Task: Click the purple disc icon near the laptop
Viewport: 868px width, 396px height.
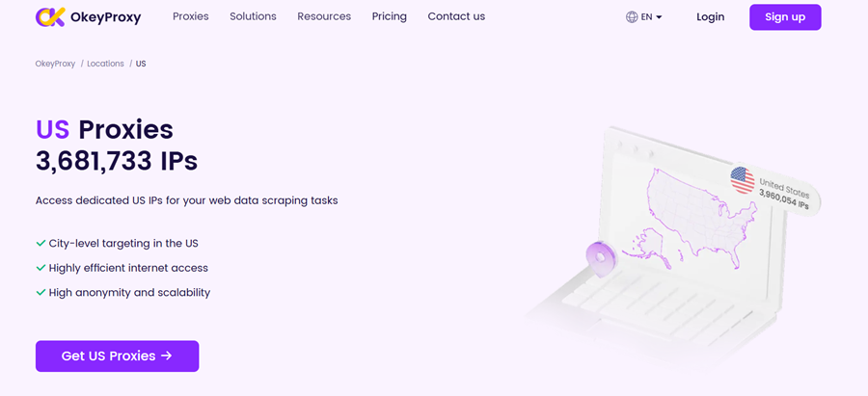Action: pyautogui.click(x=601, y=257)
